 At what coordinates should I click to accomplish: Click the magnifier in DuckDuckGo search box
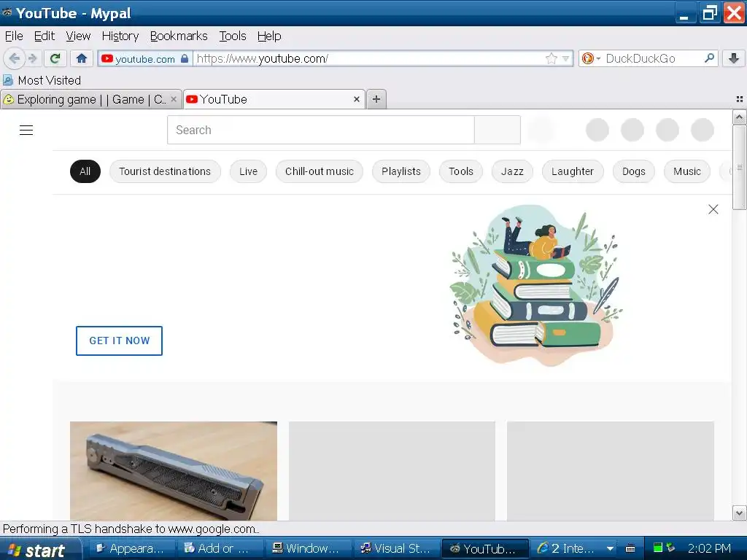709,58
